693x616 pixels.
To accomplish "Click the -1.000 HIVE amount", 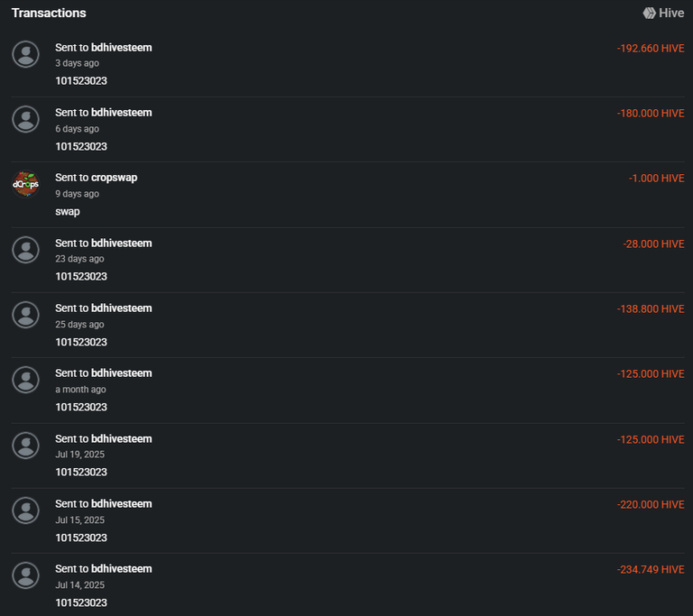I will pos(656,179).
